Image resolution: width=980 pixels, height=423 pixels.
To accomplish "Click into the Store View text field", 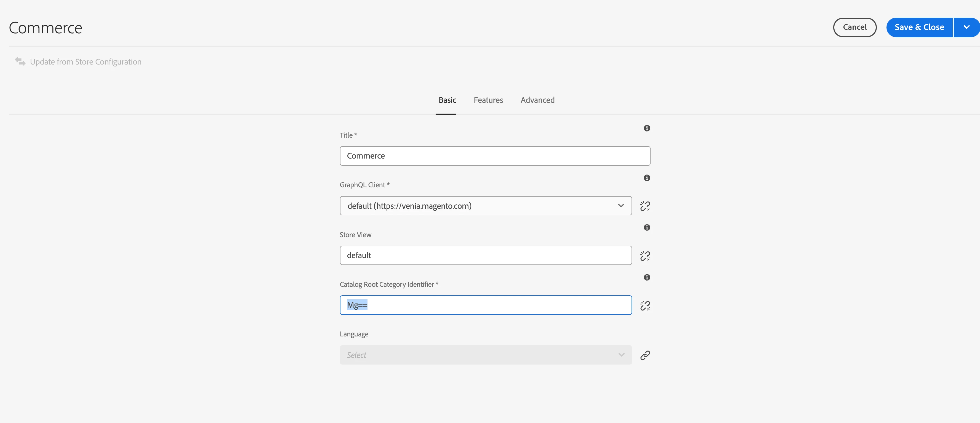I will (x=485, y=255).
